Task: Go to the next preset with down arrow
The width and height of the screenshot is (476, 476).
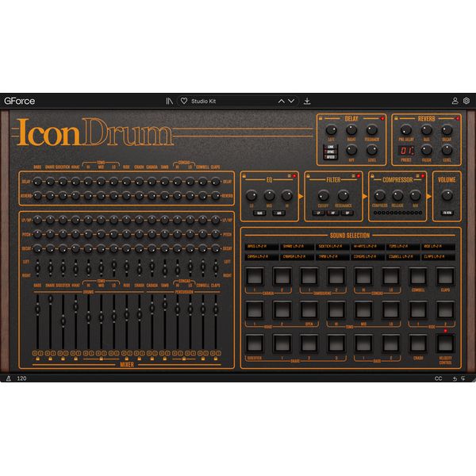Action: (x=291, y=101)
